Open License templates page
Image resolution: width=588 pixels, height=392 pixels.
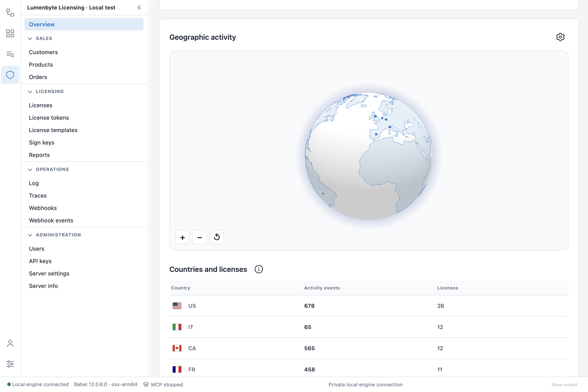[x=53, y=130]
